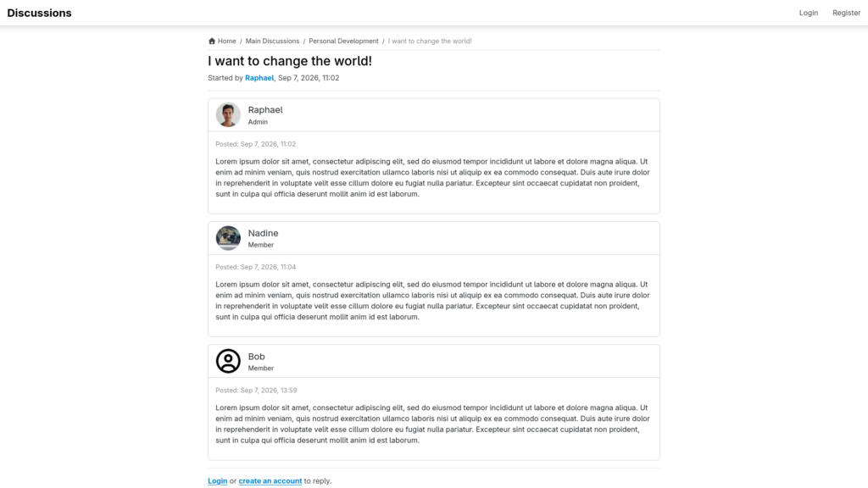Select current thread breadcrumb item
The width and height of the screenshot is (868, 488).
click(430, 41)
